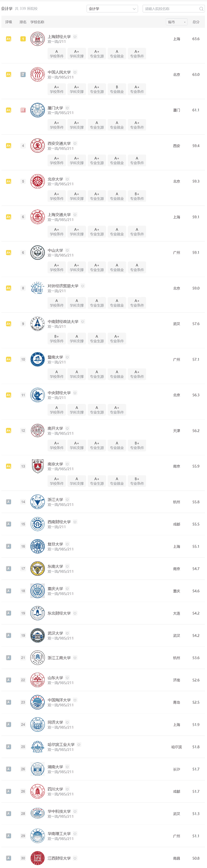
Task: Click 北京大学 red emblem
Action: pyautogui.click(x=38, y=181)
